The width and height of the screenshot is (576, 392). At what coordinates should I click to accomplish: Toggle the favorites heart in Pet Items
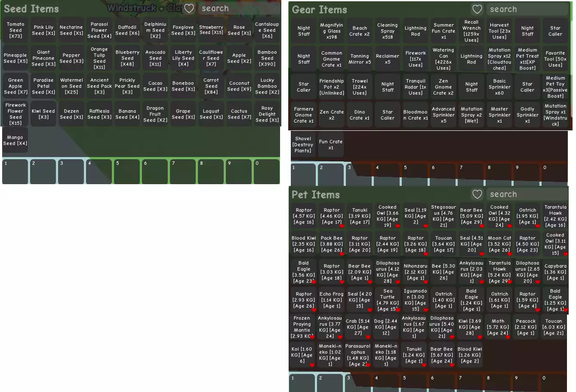(477, 194)
